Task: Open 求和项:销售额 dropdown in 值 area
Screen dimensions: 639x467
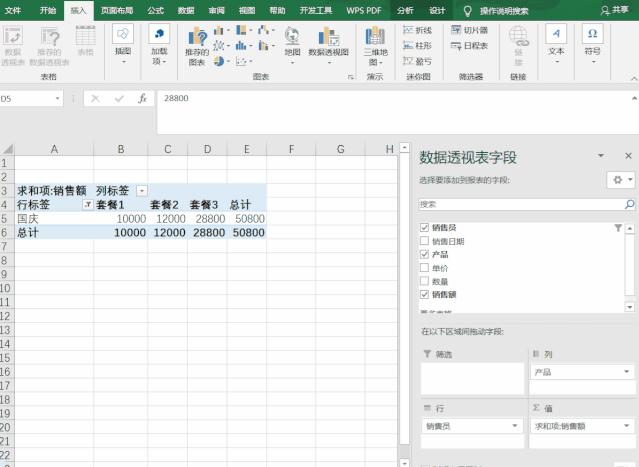Action: 626,426
